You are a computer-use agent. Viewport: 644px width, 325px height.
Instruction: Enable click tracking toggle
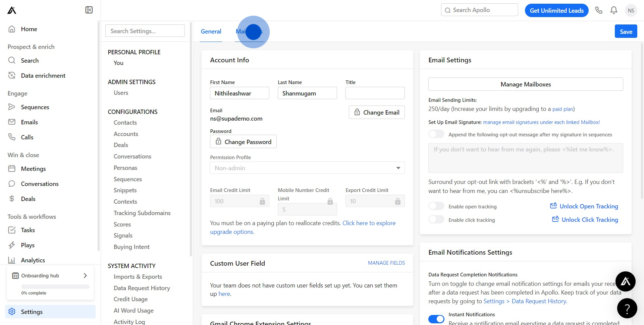pos(436,219)
